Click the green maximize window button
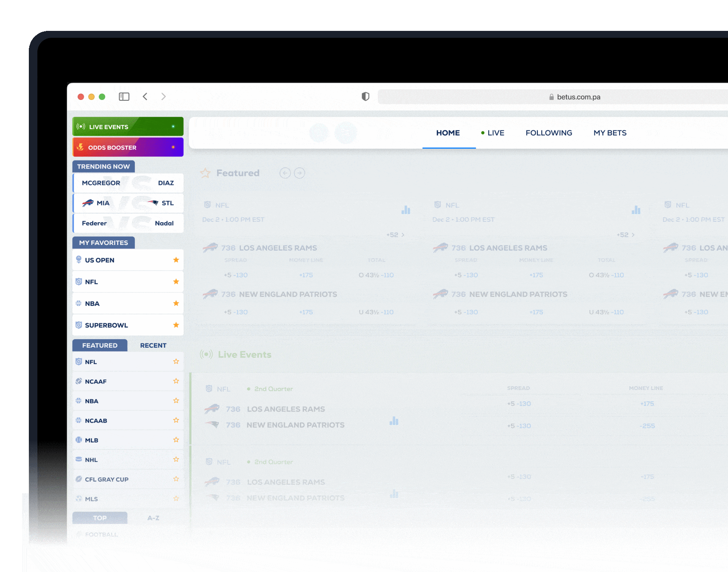The height and width of the screenshot is (572, 728). coord(102,97)
